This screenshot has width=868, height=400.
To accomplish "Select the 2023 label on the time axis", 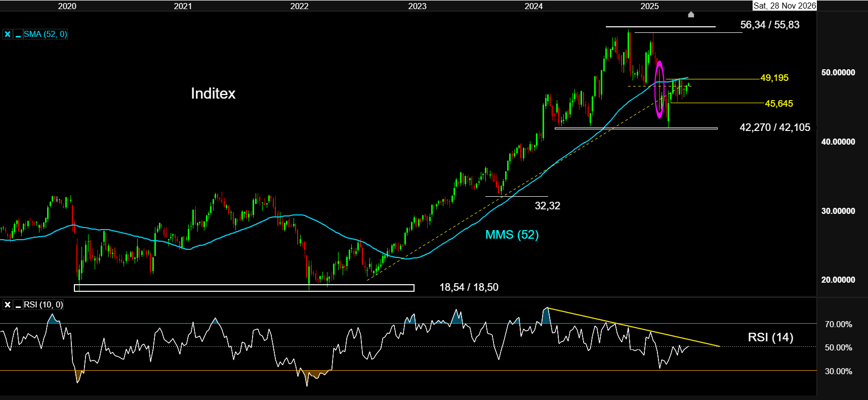I will (x=417, y=6).
